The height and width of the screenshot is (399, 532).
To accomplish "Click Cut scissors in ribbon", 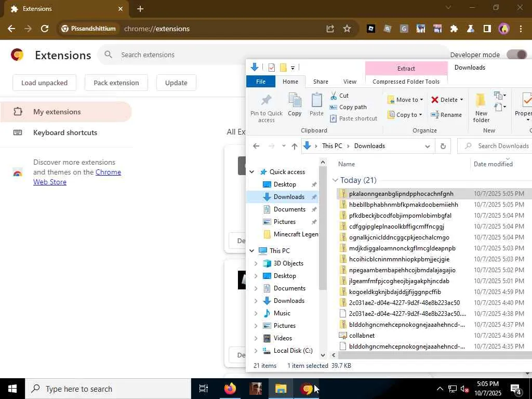I will point(339,96).
